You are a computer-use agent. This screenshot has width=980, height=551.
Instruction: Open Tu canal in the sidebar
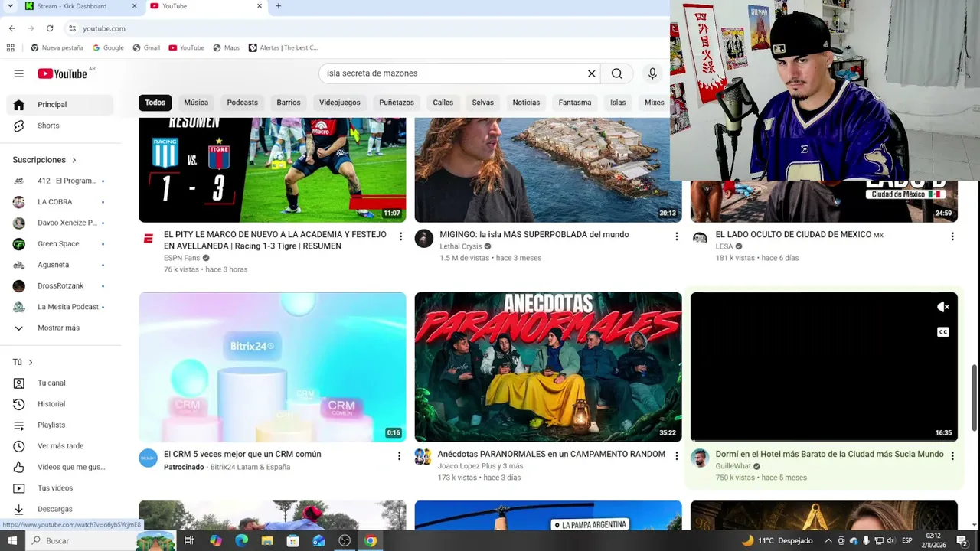click(x=60, y=383)
